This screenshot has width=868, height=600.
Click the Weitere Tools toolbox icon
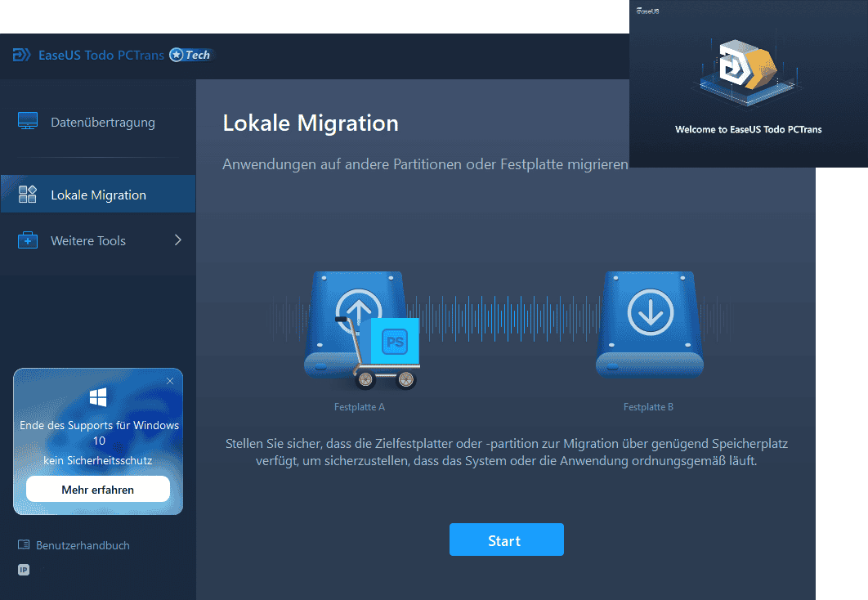point(28,240)
